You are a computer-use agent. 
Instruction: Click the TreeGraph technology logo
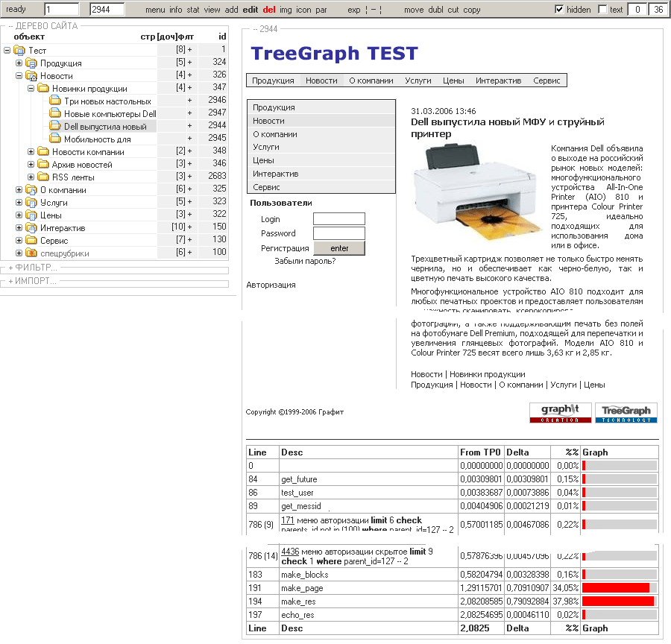626,413
